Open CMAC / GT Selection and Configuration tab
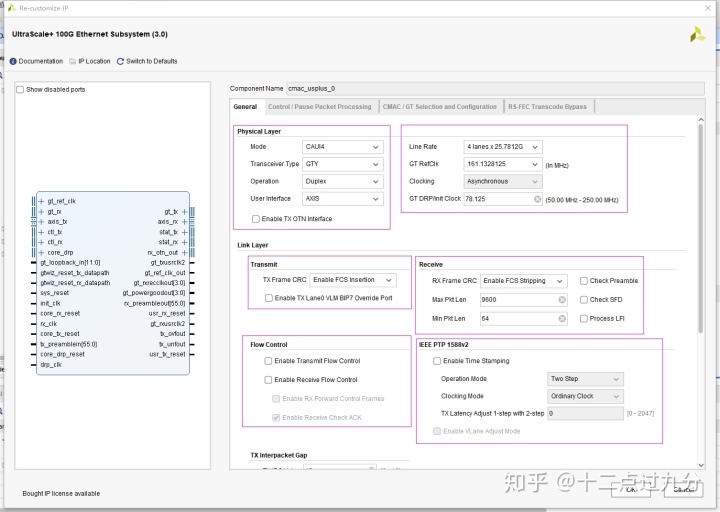This screenshot has width=720, height=512. tap(440, 107)
